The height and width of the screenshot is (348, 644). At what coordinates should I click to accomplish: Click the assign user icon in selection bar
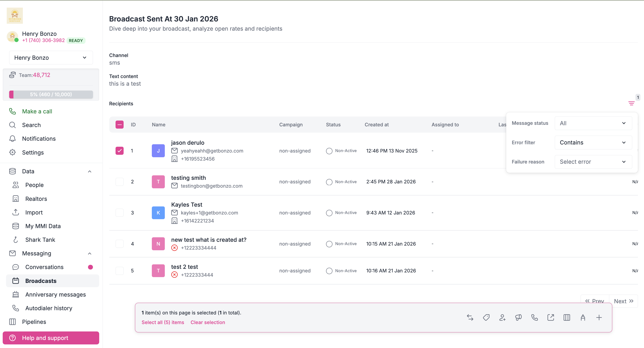[x=502, y=318]
